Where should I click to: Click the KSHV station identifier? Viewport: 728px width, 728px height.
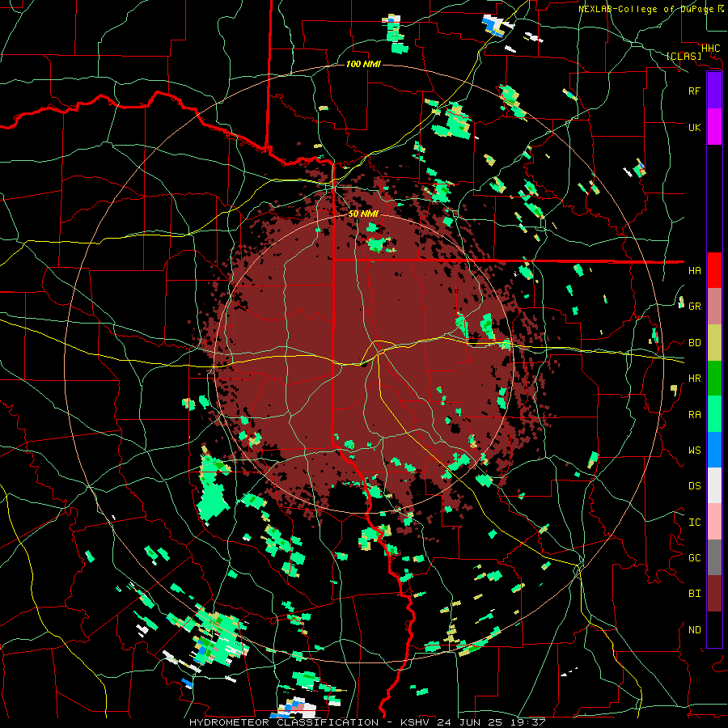[415, 722]
